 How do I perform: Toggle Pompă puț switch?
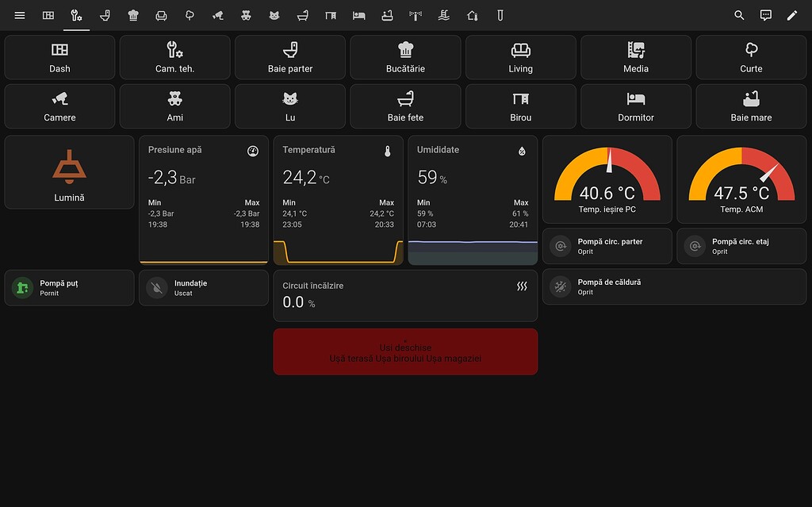[x=70, y=288]
